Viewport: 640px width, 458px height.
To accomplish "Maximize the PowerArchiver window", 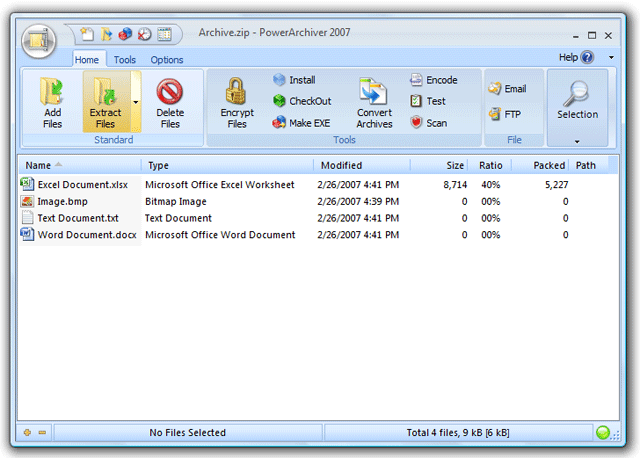I will (592, 36).
